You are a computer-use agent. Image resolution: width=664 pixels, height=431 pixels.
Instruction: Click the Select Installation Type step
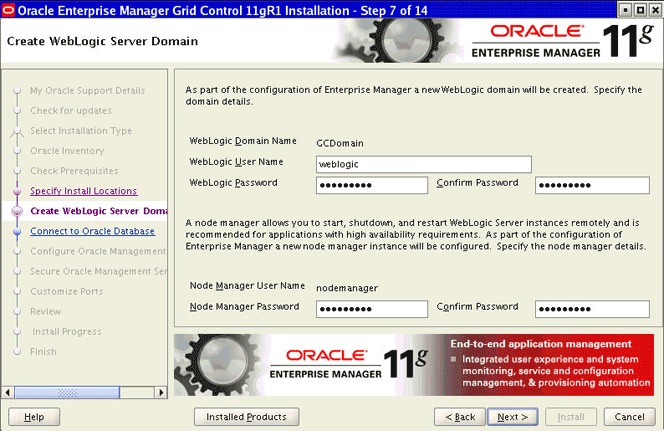[81, 131]
